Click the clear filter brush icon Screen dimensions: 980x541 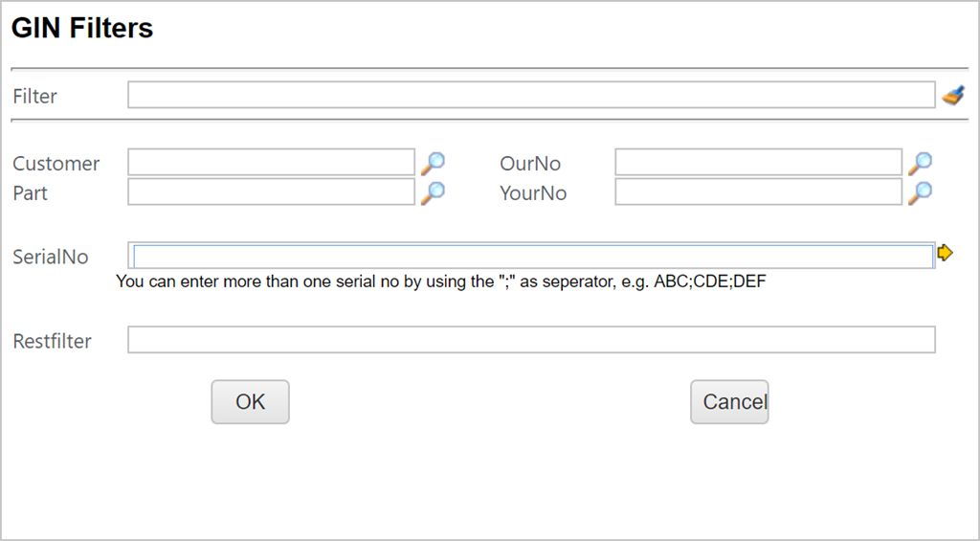[x=952, y=95]
